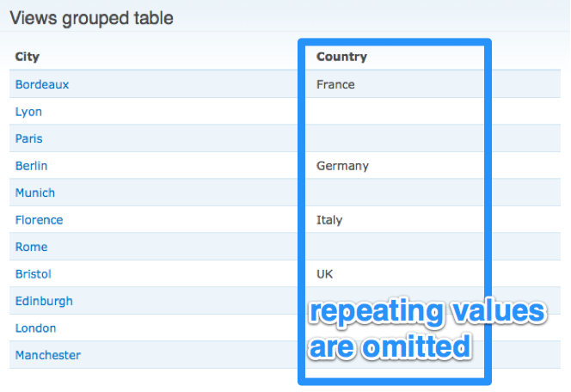
Task: Open the Manchester city link
Action: [x=47, y=355]
